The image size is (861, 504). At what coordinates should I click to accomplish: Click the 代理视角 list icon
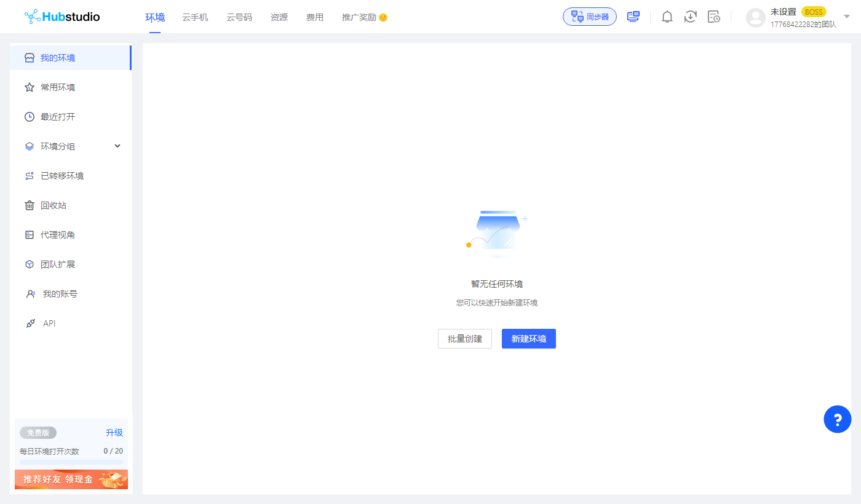coord(29,235)
